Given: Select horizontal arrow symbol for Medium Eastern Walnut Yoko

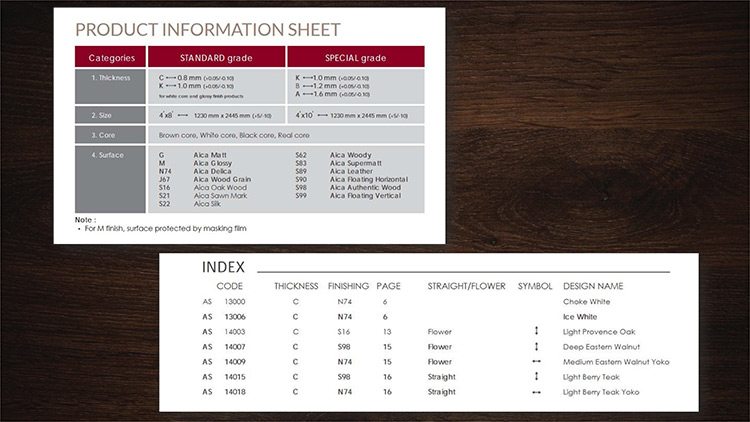Looking at the screenshot, I should (537, 361).
